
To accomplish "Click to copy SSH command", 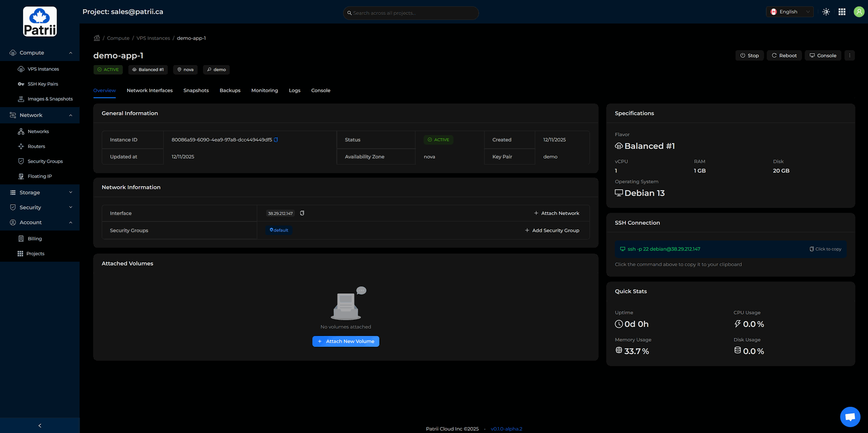I will tap(825, 249).
